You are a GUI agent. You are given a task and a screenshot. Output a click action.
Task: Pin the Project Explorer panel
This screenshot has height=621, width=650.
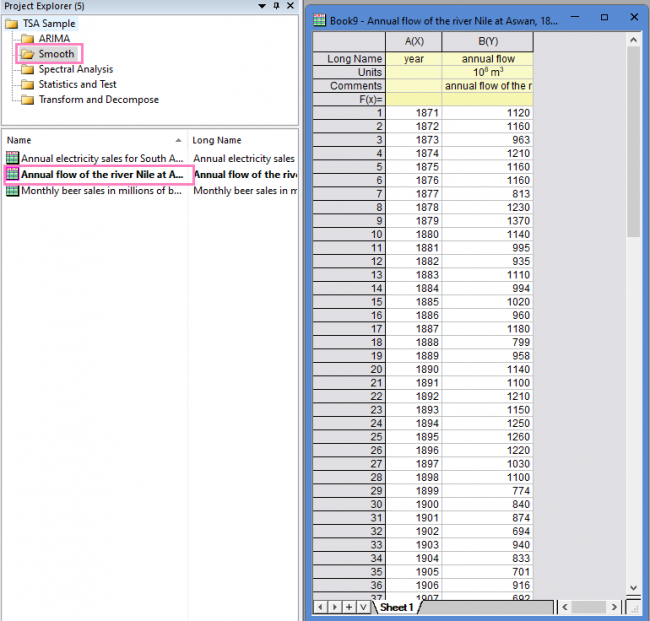click(x=276, y=6)
